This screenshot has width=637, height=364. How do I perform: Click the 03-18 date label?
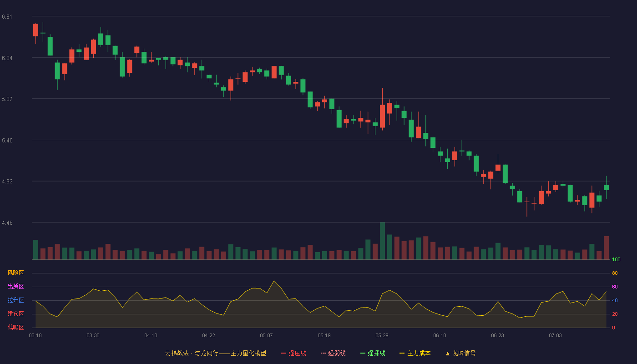[x=35, y=335]
